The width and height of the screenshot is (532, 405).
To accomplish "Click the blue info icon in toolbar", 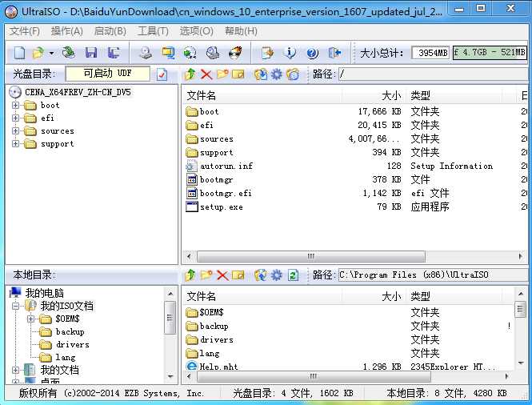I will [x=290, y=53].
